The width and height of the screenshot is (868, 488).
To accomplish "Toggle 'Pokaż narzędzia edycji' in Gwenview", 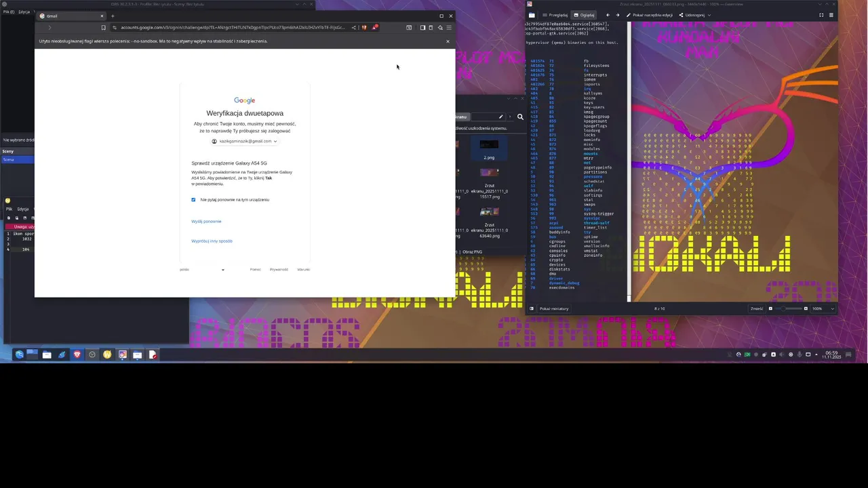I will [x=649, y=15].
